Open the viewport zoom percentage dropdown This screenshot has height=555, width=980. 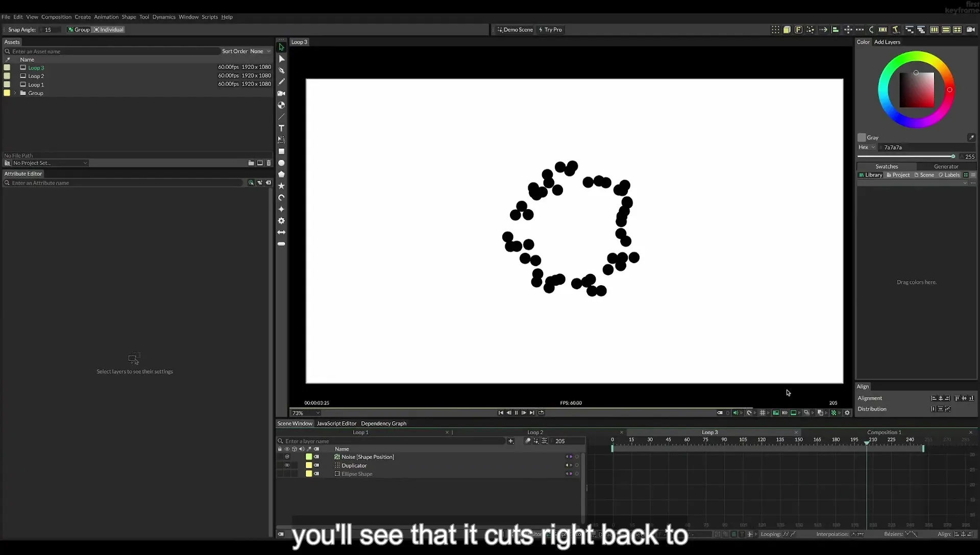coord(305,413)
